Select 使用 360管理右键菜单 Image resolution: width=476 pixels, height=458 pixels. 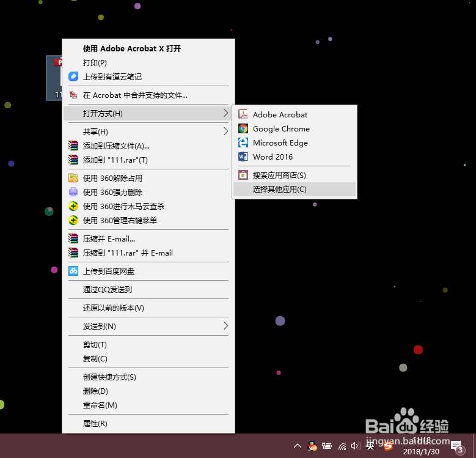coord(148,220)
